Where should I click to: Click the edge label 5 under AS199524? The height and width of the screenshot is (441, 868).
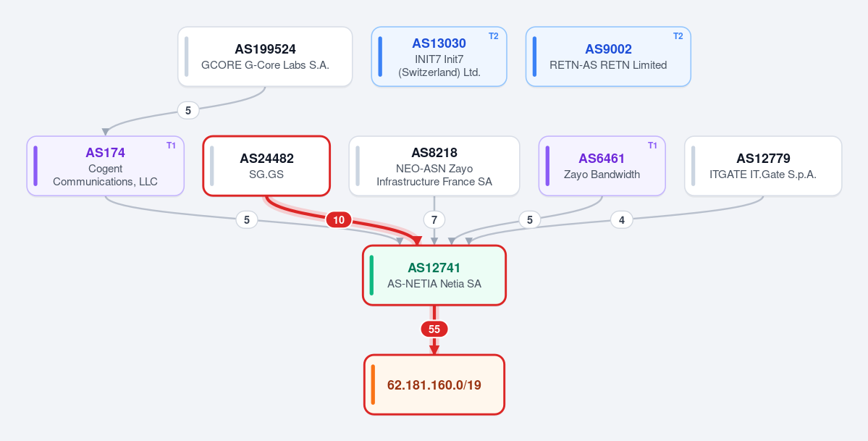(x=188, y=111)
